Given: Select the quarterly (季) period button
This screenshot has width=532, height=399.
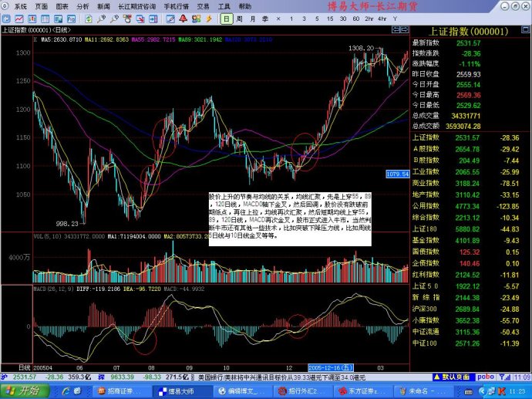Looking at the screenshot, I should point(265,19).
